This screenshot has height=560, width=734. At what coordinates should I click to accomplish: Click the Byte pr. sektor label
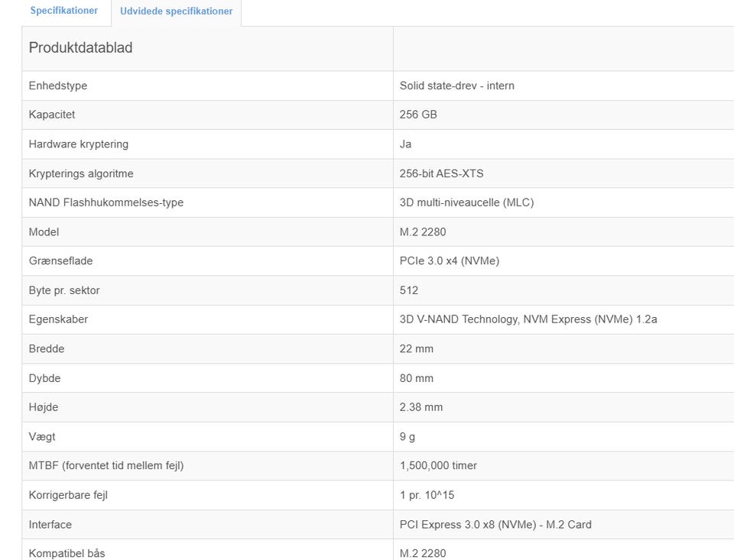(64, 290)
